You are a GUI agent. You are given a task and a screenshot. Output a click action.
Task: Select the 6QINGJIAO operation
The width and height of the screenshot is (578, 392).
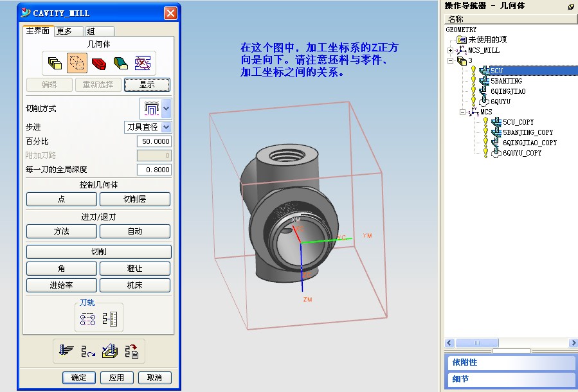pos(508,91)
